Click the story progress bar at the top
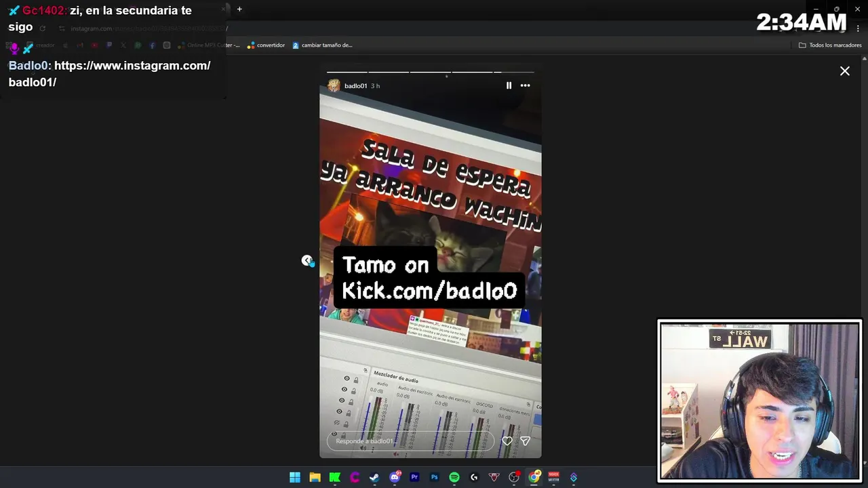Image resolution: width=868 pixels, height=488 pixels. (431, 71)
